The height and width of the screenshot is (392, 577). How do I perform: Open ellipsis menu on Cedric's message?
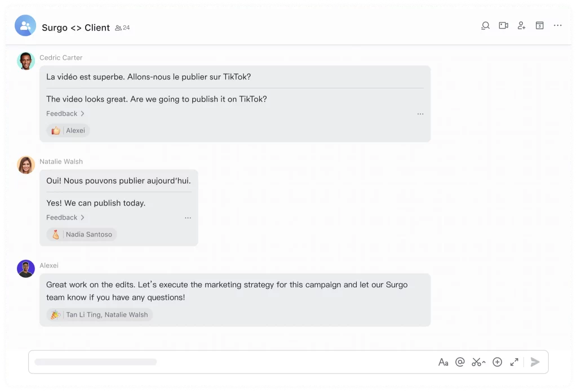pyautogui.click(x=420, y=114)
